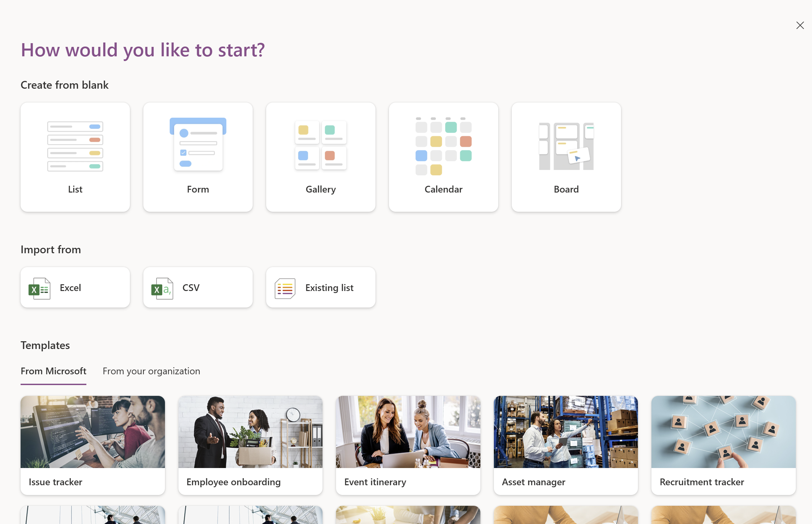Screen dimensions: 812x524
Task: Import from an Existing list
Action: coord(320,288)
